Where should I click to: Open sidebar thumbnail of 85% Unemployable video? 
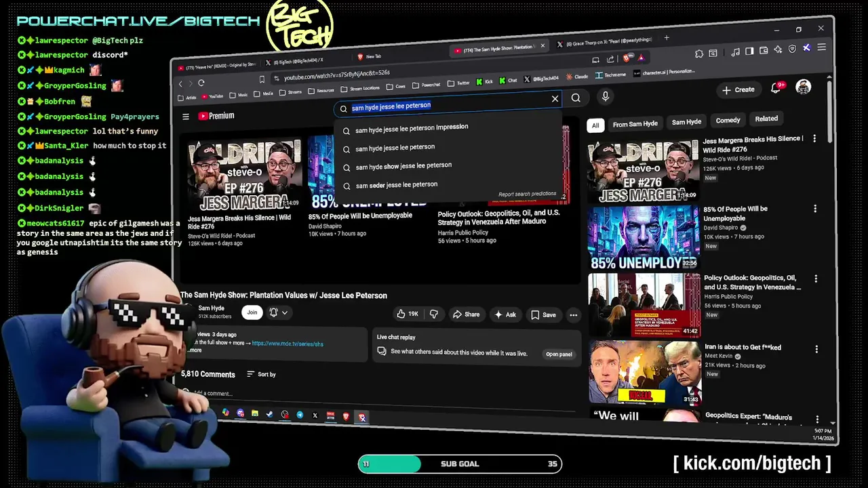[x=643, y=238]
